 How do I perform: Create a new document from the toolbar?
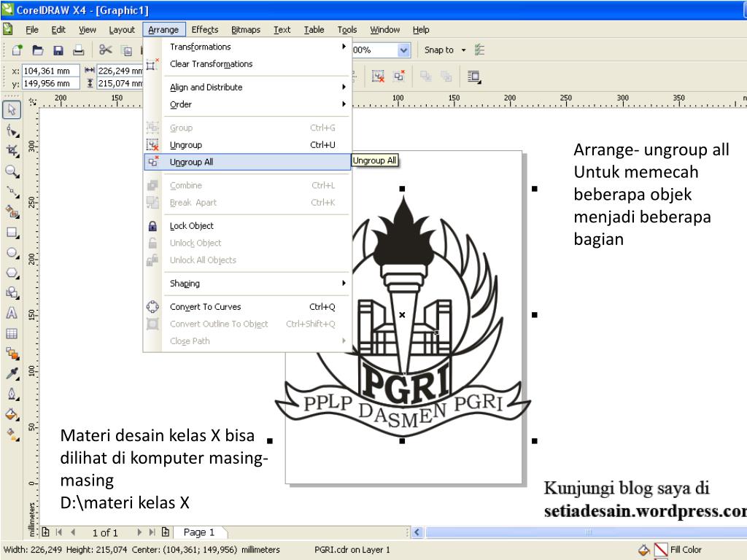[18, 50]
